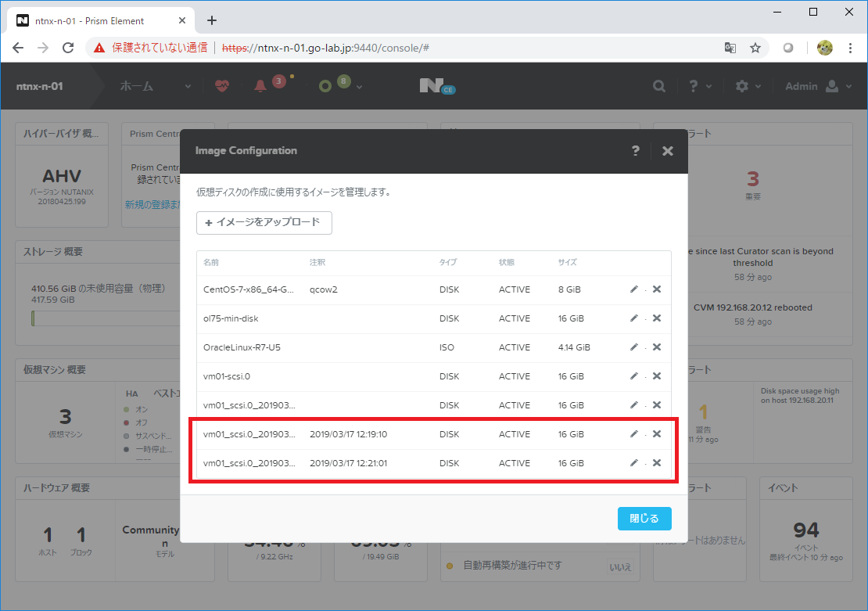Image resolution: width=868 pixels, height=611 pixels.
Task: Open the search magnifier in the top bar
Action: click(659, 86)
